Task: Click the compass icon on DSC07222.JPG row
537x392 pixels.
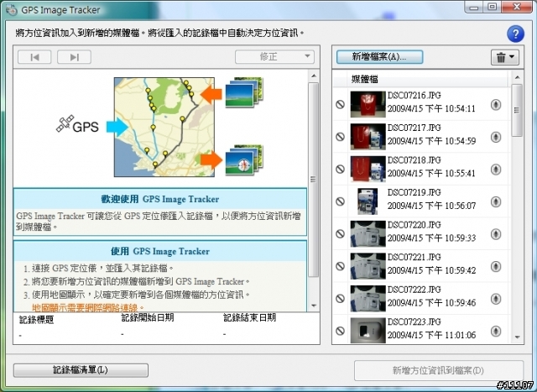Action: (x=496, y=299)
